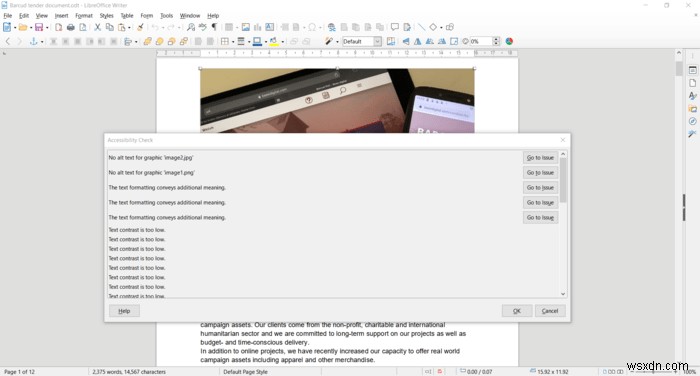The width and height of the screenshot is (700, 376).
Task: Click the border Line Color swatch
Action: (257, 42)
